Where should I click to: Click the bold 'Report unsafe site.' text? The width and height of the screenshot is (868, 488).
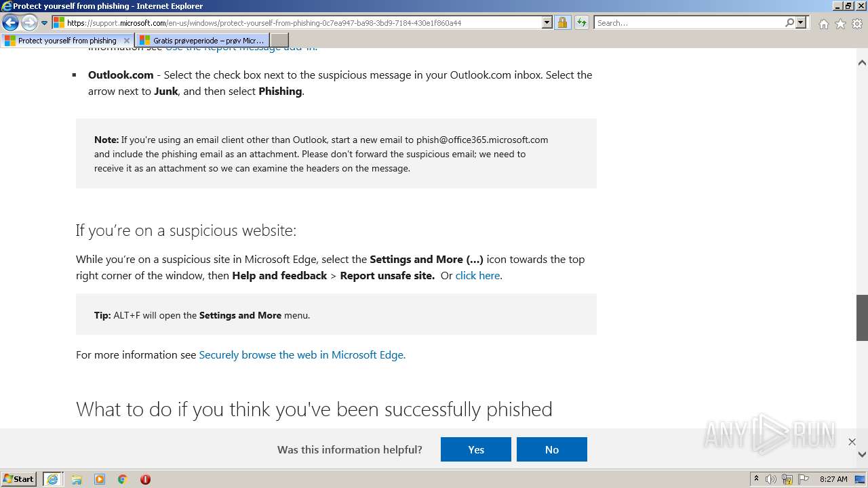[x=387, y=275]
